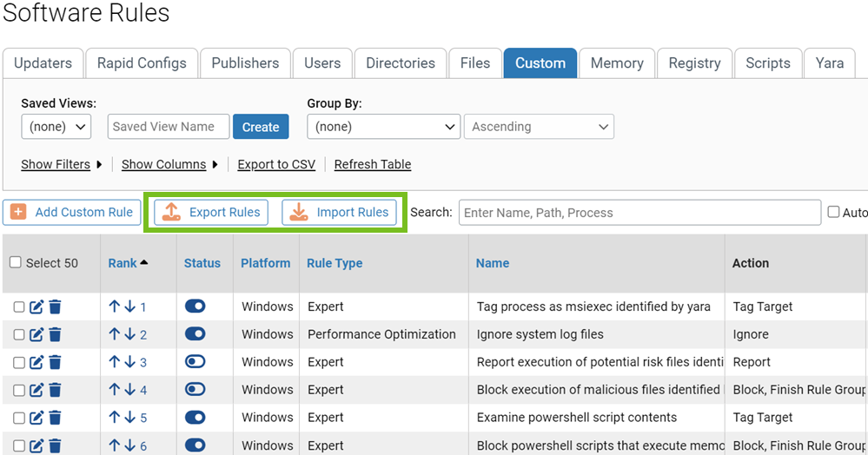Open the Directories tab
The image size is (868, 455).
[401, 63]
